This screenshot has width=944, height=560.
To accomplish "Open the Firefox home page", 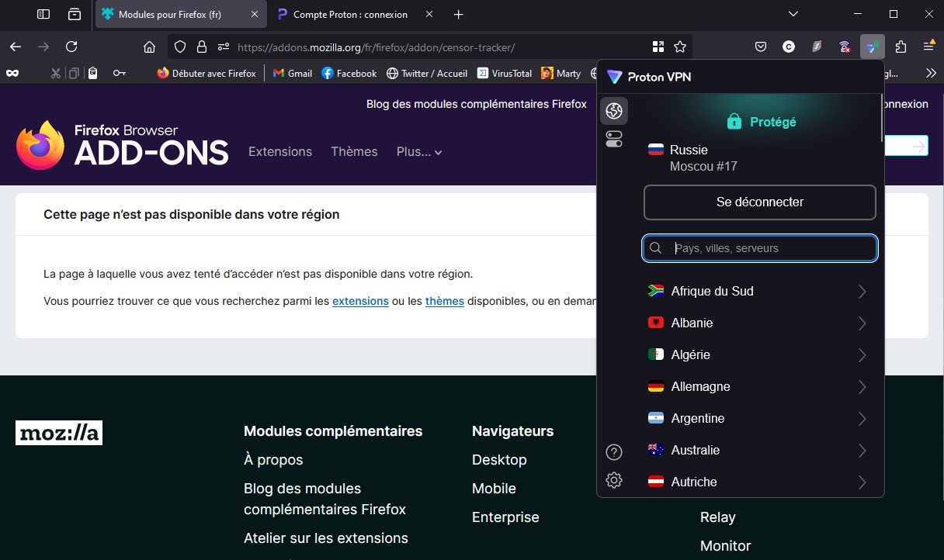I will (x=150, y=47).
